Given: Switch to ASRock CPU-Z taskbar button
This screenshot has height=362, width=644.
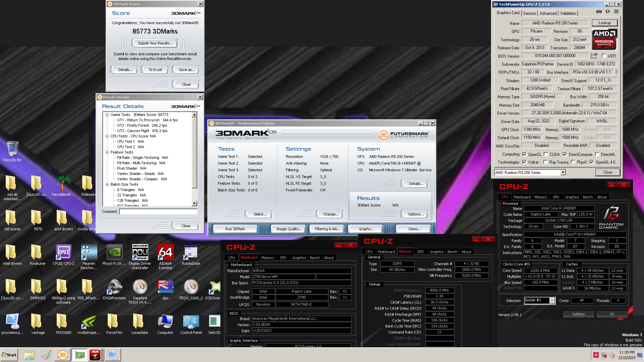Looking at the screenshot, I should click(95, 355).
